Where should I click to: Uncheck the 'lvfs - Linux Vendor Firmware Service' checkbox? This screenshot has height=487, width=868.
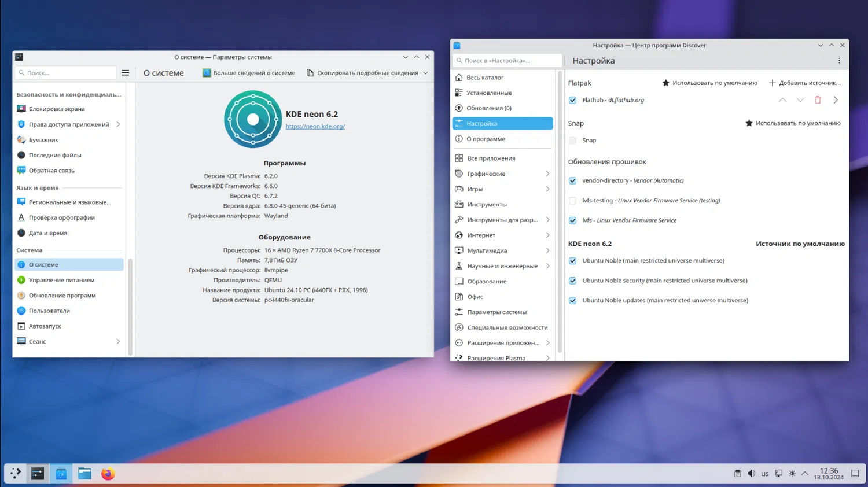(572, 220)
